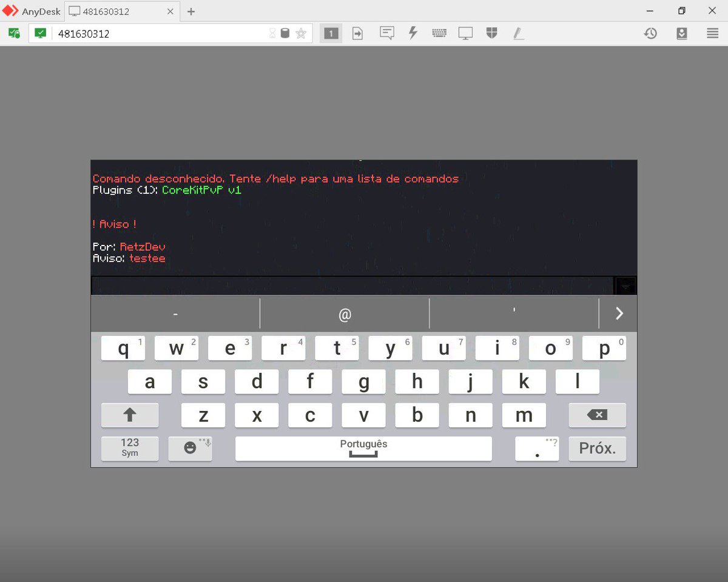Image resolution: width=728 pixels, height=582 pixels.
Task: Tap the p key on keyboard
Action: point(604,349)
